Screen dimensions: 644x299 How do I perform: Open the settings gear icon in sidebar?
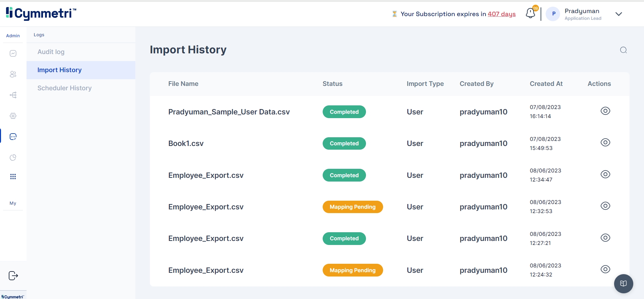pos(13,116)
